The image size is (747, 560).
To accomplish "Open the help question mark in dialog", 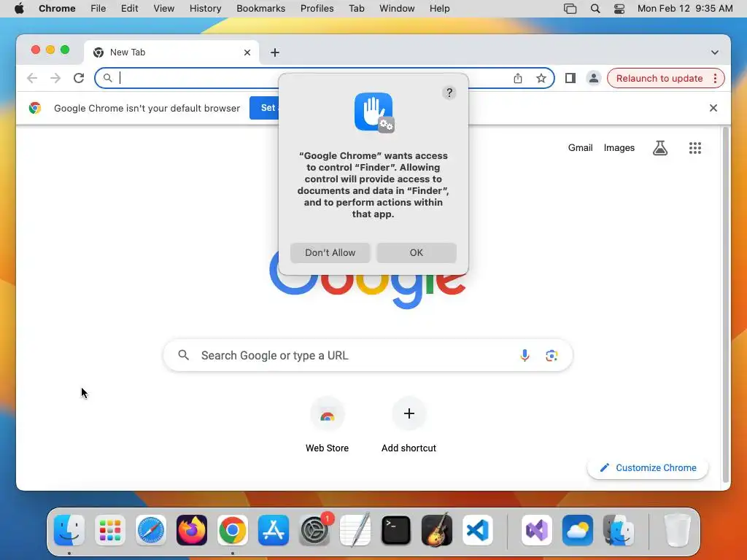I will coord(449,93).
